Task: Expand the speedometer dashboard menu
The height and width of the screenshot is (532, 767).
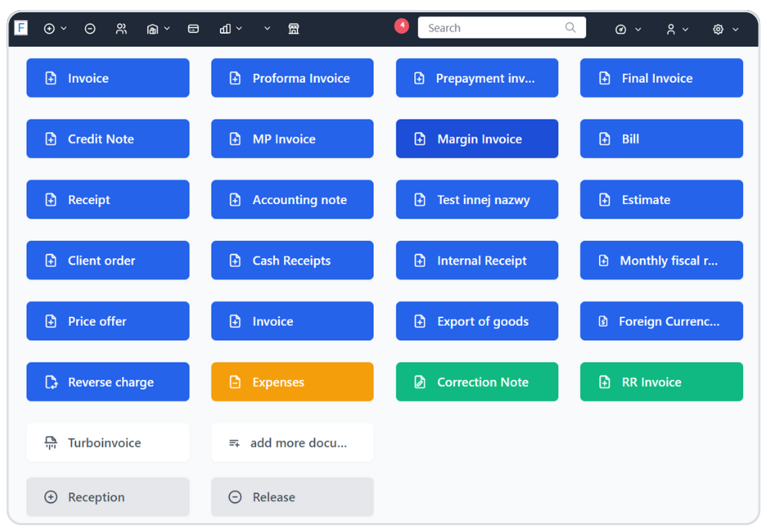Action: (627, 29)
